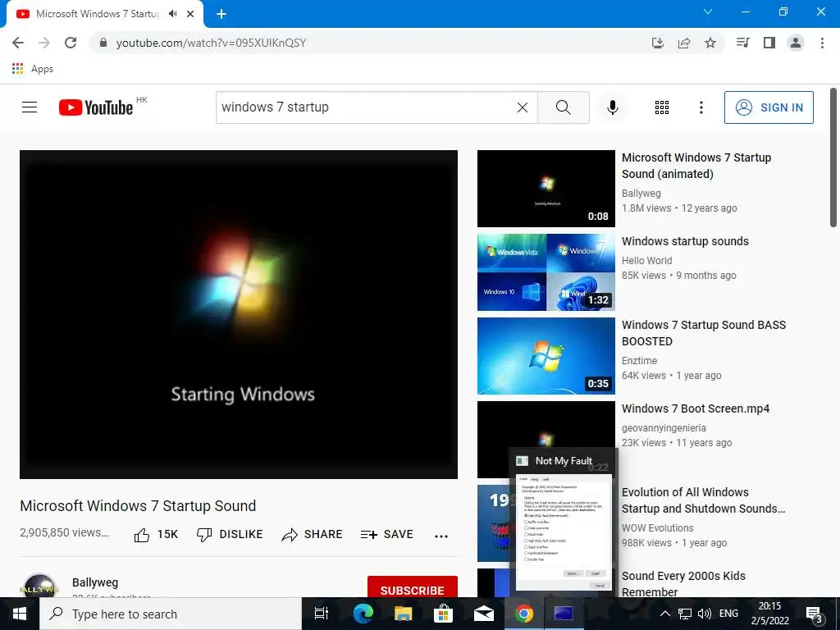The image size is (840, 630).
Task: Open YouTube settings three-dot menu
Action: point(701,107)
